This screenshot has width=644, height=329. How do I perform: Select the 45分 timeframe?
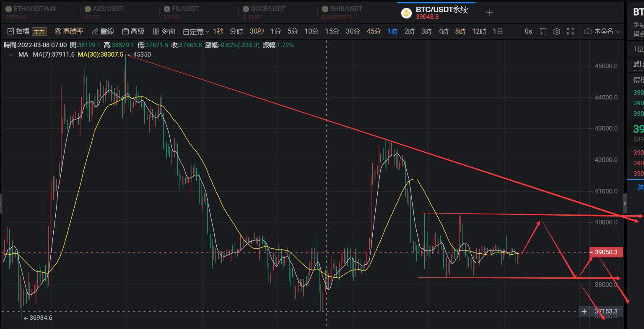pyautogui.click(x=374, y=31)
